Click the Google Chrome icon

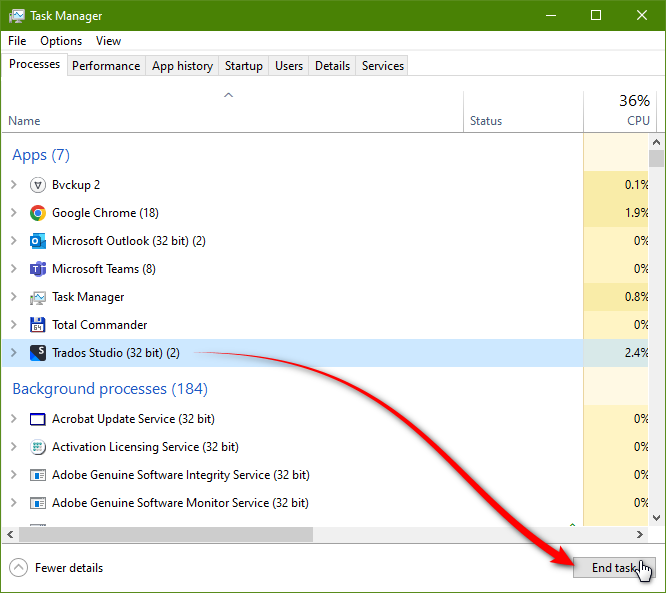(38, 213)
